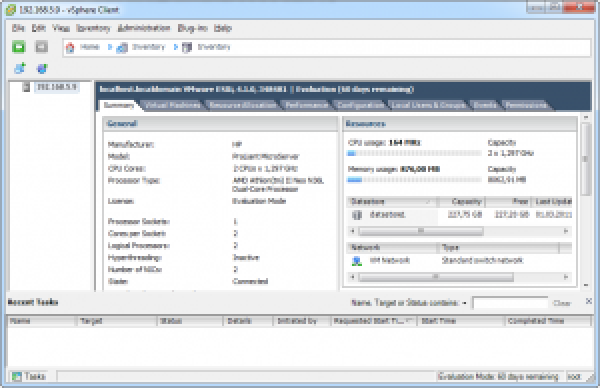Click the network list horizontal scrollbar thumb
The image size is (600, 388).
[436, 277]
